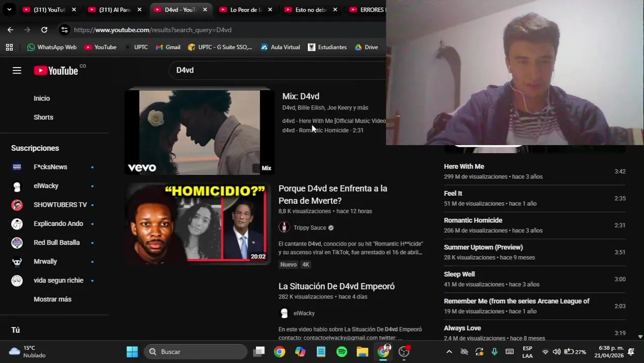Open 'Porque D4vd se Enfrenta' video title
The height and width of the screenshot is (363, 644).
point(333,195)
